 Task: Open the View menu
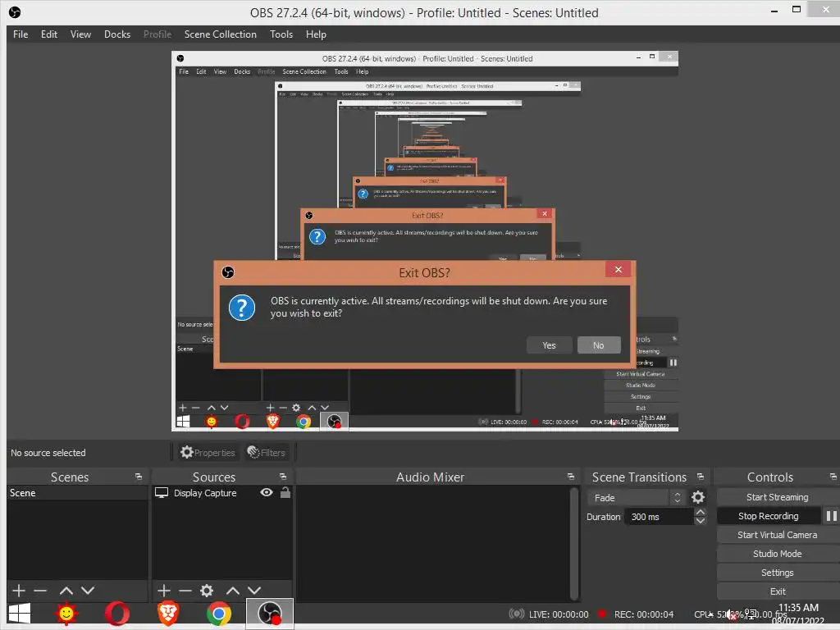[80, 34]
